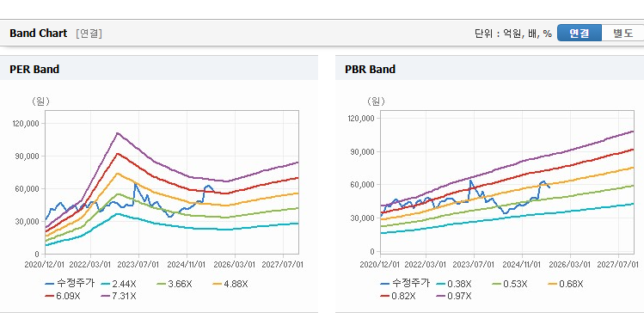This screenshot has height=313, width=644.
Task: Click the Band Chart heading
Action: [38, 34]
